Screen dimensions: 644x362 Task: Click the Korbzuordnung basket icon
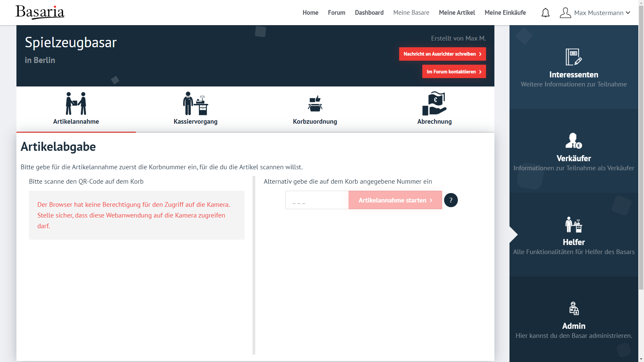pyautogui.click(x=315, y=103)
